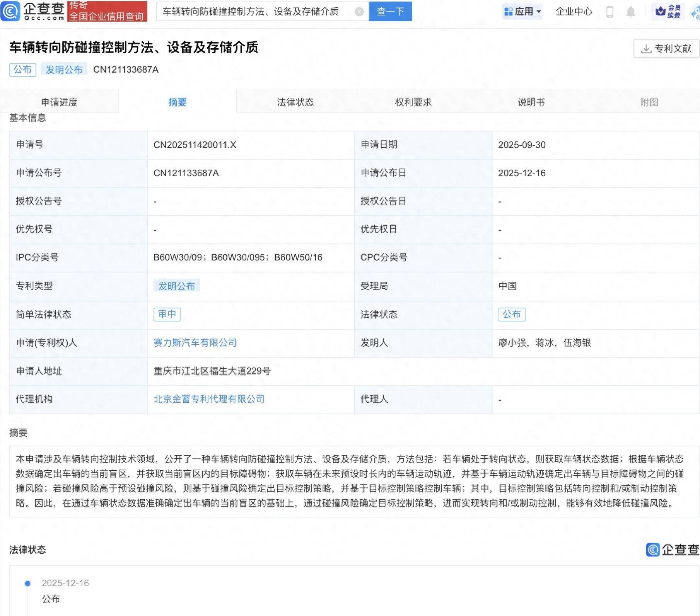Switch to the 权利要求 tab
Image resolution: width=700 pixels, height=616 pixels.
coord(413,102)
